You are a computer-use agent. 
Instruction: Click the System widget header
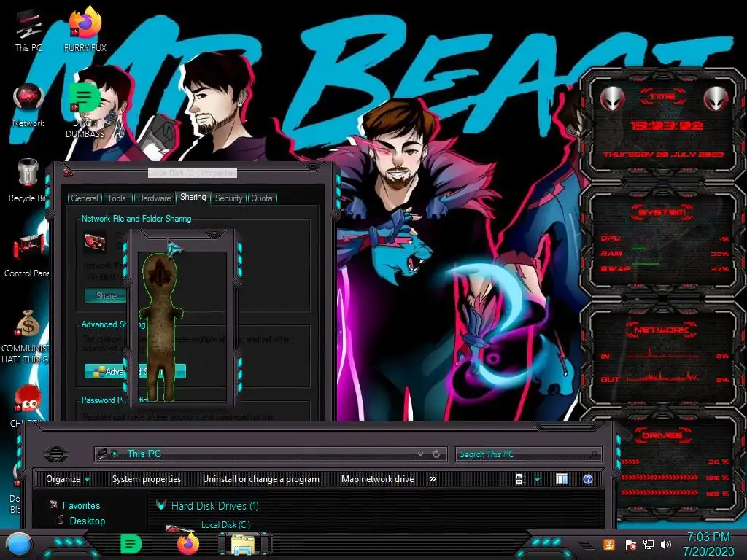click(x=662, y=212)
